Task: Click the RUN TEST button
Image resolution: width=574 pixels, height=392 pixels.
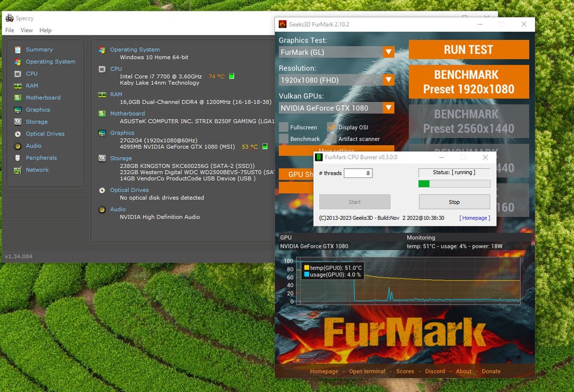Action: pos(469,50)
